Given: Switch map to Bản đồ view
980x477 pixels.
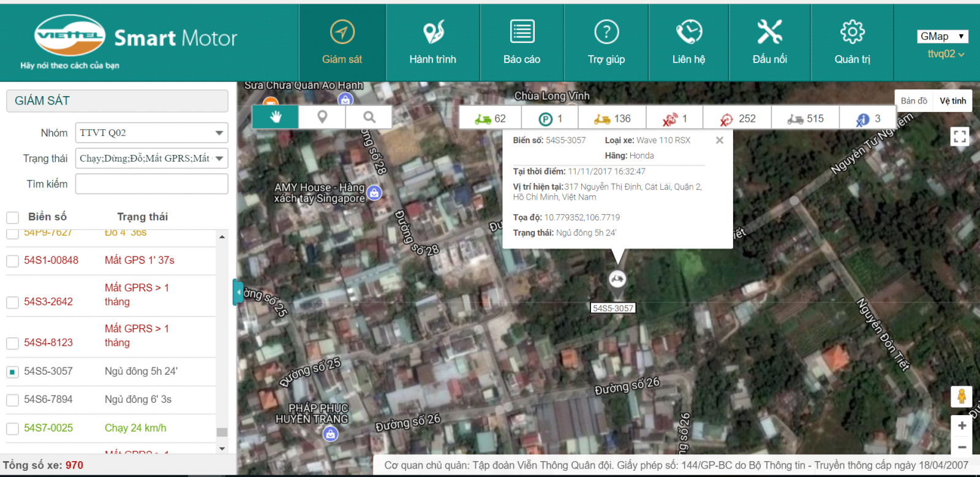Looking at the screenshot, I should pos(914,101).
